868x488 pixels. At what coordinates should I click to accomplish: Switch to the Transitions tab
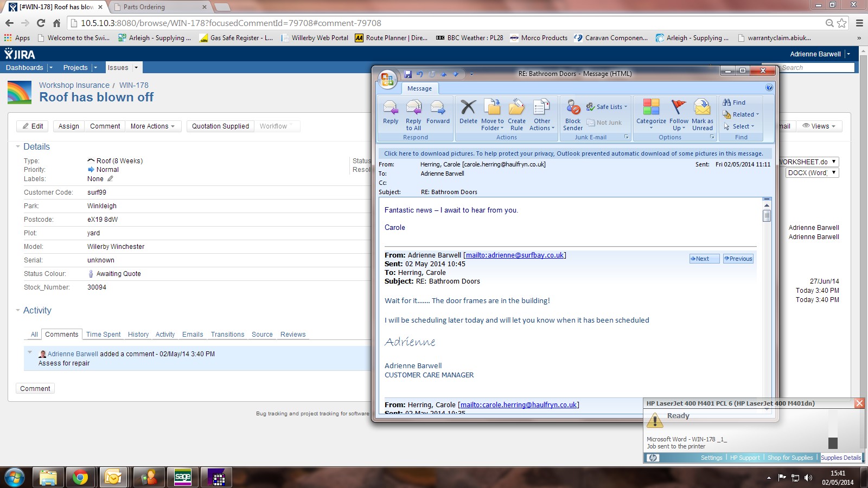pos(228,335)
